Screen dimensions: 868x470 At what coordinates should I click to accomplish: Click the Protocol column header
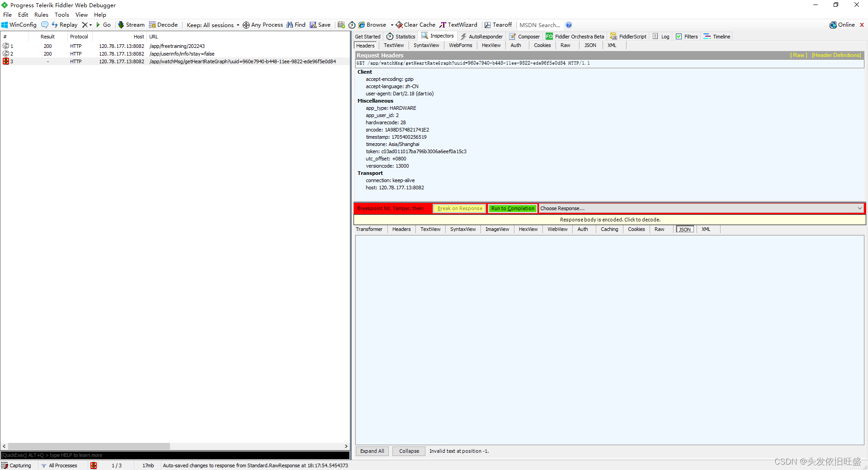click(x=79, y=37)
